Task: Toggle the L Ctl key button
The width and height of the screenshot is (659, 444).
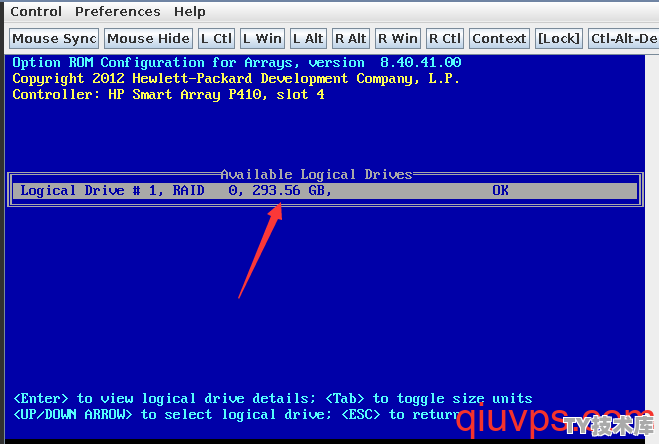Action: [216, 39]
